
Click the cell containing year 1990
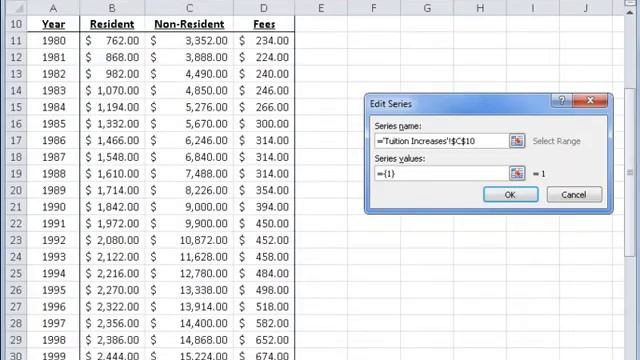(x=53, y=207)
